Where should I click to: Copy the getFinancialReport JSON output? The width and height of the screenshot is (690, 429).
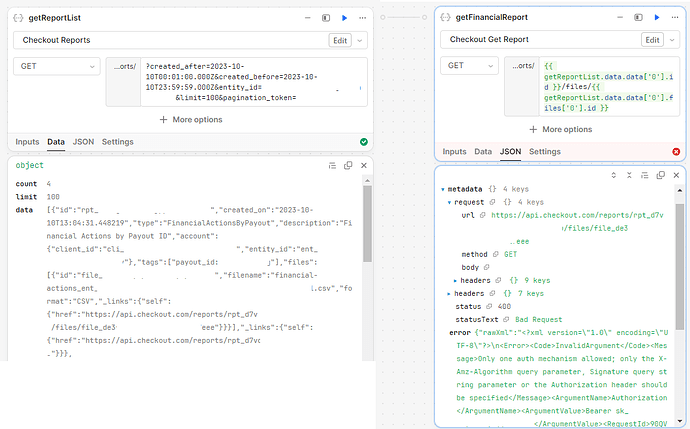pyautogui.click(x=660, y=175)
